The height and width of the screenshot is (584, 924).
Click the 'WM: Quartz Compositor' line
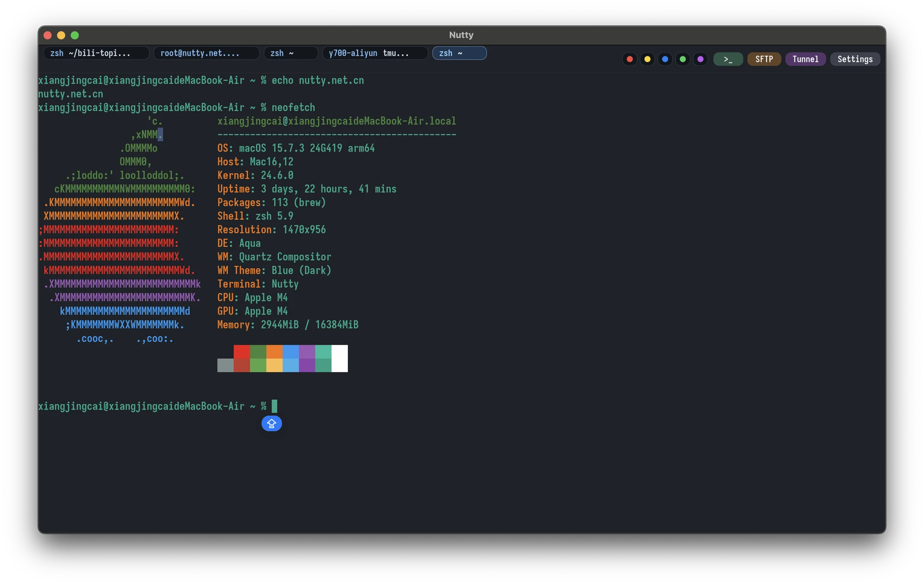274,257
